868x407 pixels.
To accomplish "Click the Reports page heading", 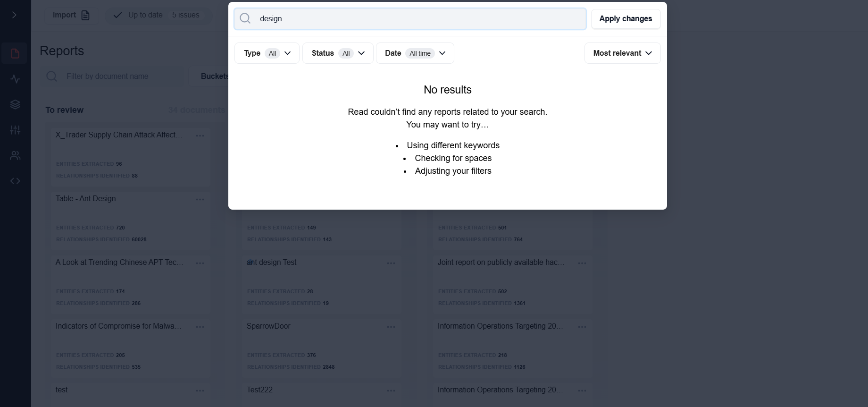I will [x=62, y=51].
